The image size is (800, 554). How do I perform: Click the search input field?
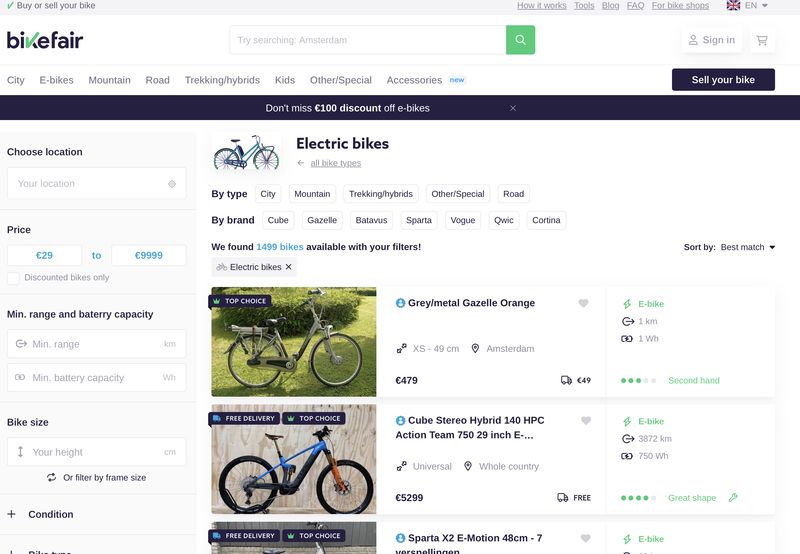coord(368,40)
